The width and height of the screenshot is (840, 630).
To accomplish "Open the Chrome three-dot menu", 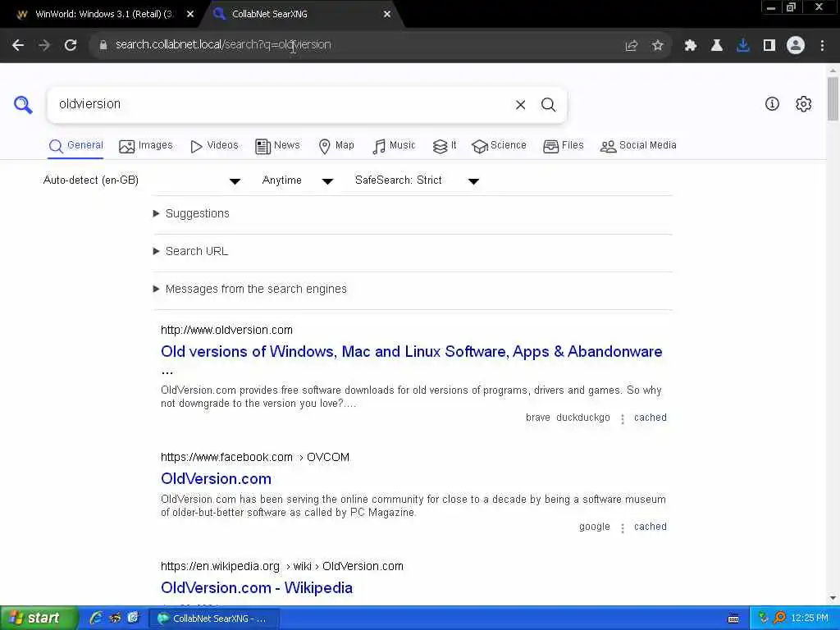I will tap(822, 46).
